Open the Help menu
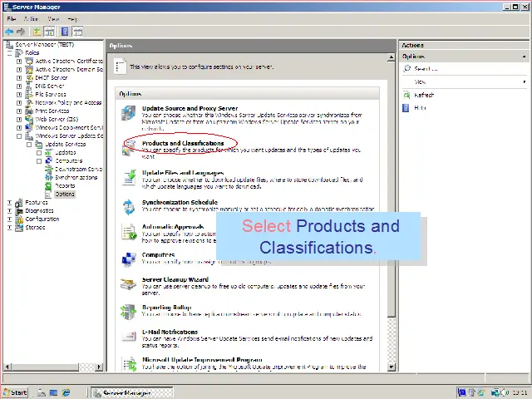532x399 pixels. coord(72,18)
